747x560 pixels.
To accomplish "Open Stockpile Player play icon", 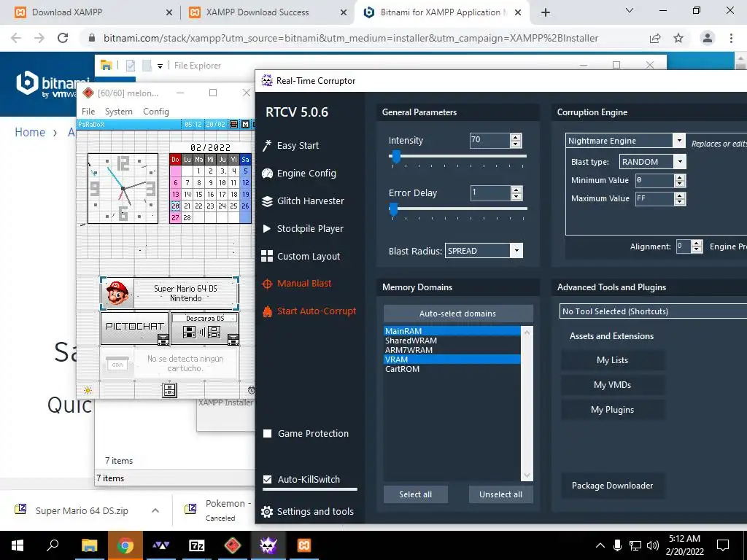I will (267, 228).
